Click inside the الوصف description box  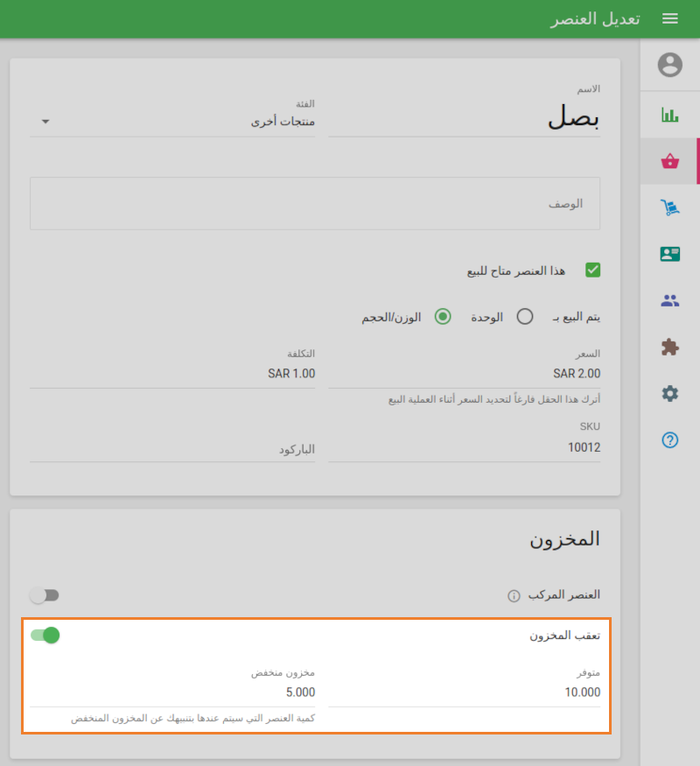pyautogui.click(x=315, y=203)
